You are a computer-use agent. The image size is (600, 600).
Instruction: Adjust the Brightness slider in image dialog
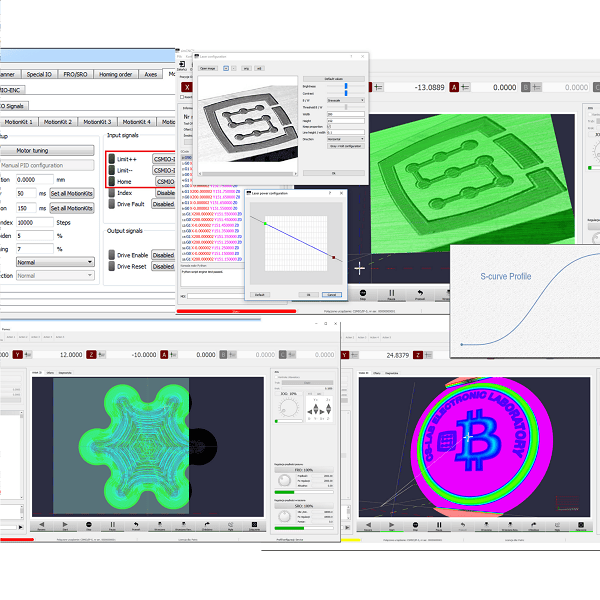346,86
